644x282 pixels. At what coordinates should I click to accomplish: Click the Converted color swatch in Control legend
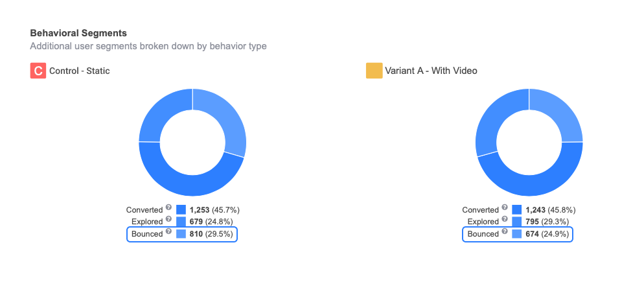click(x=181, y=210)
